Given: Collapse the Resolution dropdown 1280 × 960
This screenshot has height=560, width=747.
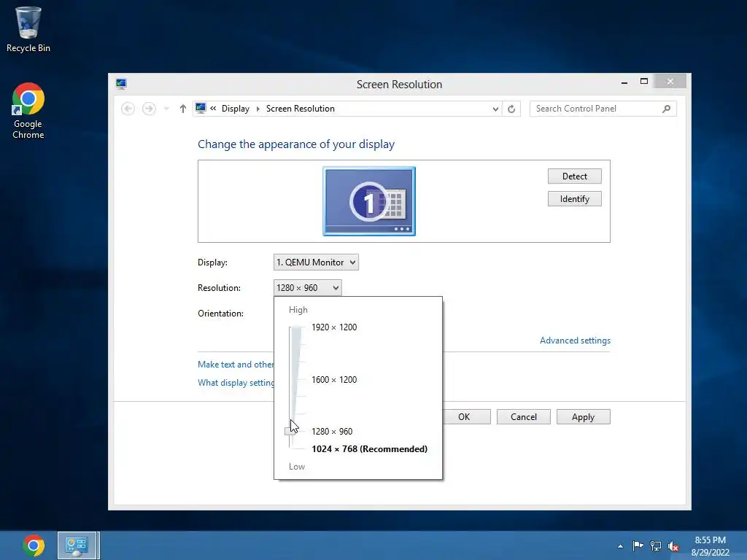Looking at the screenshot, I should tap(307, 287).
